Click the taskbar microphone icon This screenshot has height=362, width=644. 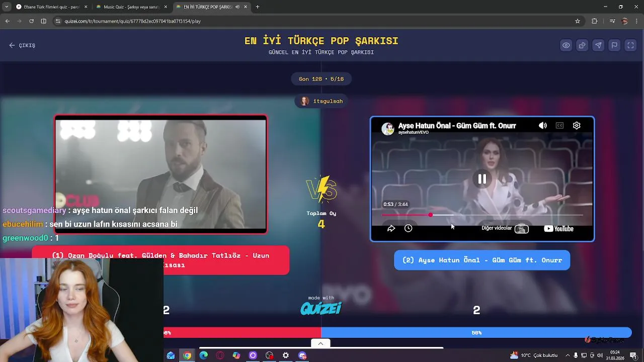click(x=576, y=355)
